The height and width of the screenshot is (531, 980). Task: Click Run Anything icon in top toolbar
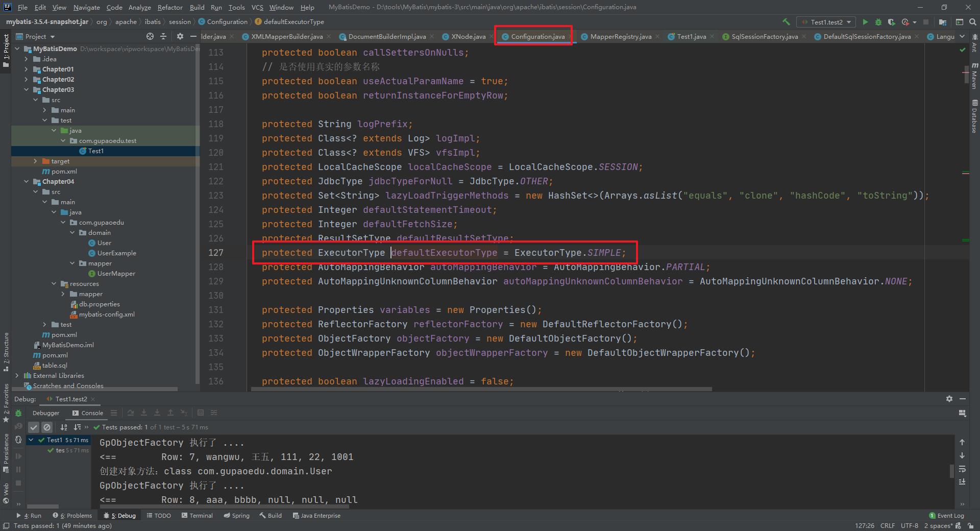[959, 22]
